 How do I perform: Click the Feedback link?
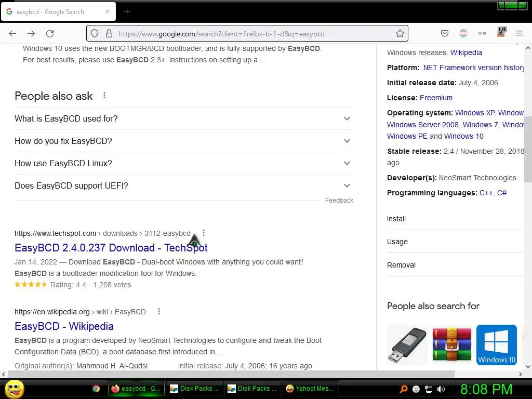coord(339,201)
